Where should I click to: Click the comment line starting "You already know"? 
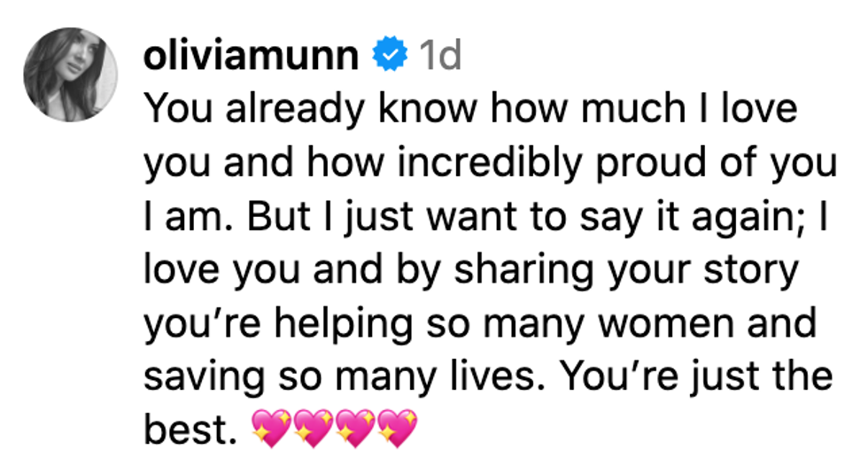tap(469, 109)
